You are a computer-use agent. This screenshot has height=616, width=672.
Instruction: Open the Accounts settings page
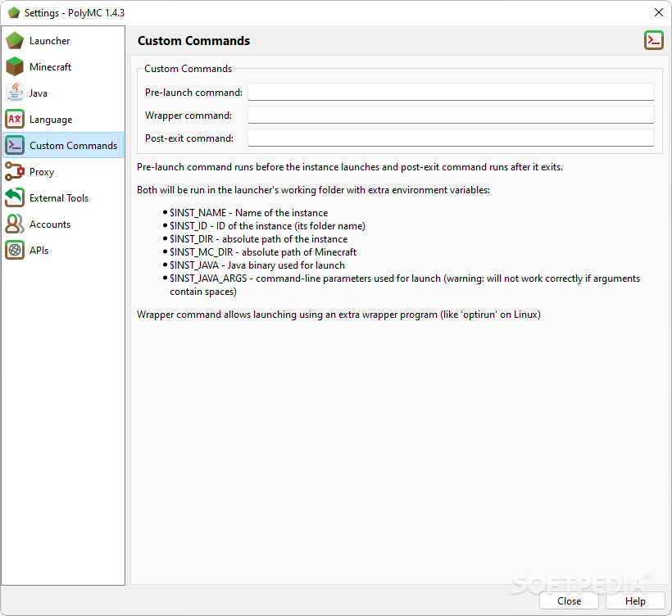[63, 224]
